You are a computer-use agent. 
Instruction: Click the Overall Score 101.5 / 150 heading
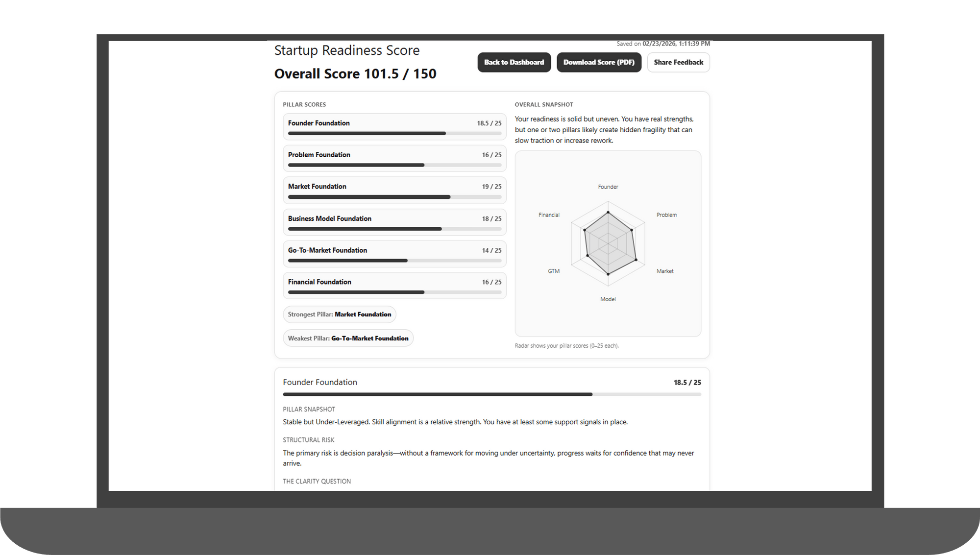coord(355,73)
